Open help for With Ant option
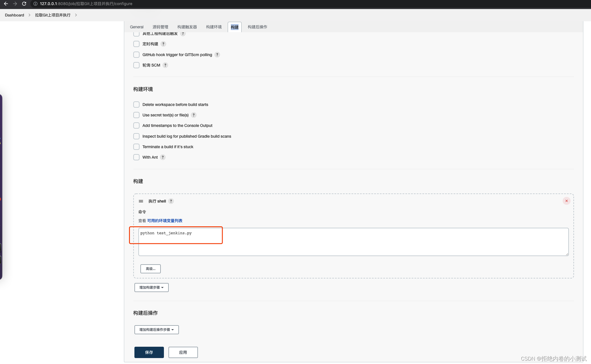Image resolution: width=591 pixels, height=364 pixels. pos(163,157)
